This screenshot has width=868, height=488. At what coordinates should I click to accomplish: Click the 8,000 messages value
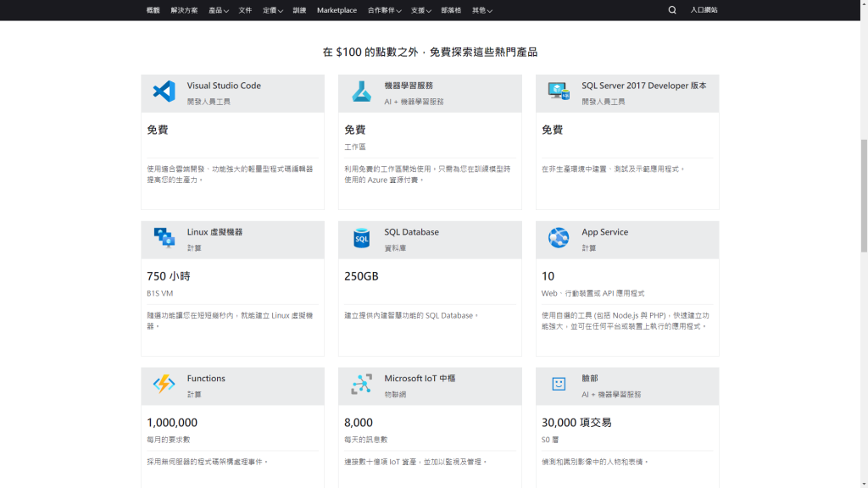coord(359,423)
